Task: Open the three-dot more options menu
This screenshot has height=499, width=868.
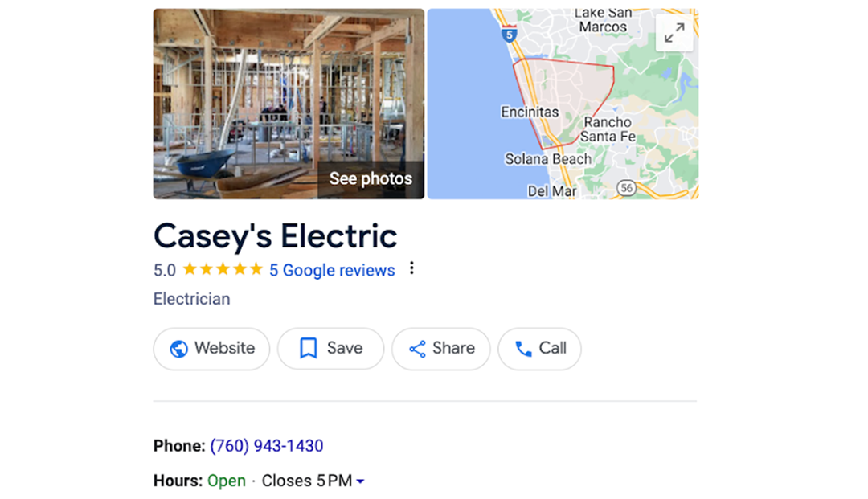Action: (411, 268)
